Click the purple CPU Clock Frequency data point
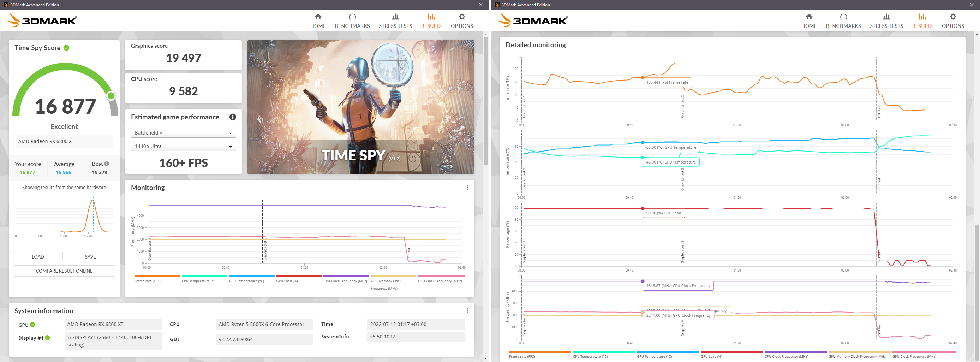 click(x=643, y=281)
